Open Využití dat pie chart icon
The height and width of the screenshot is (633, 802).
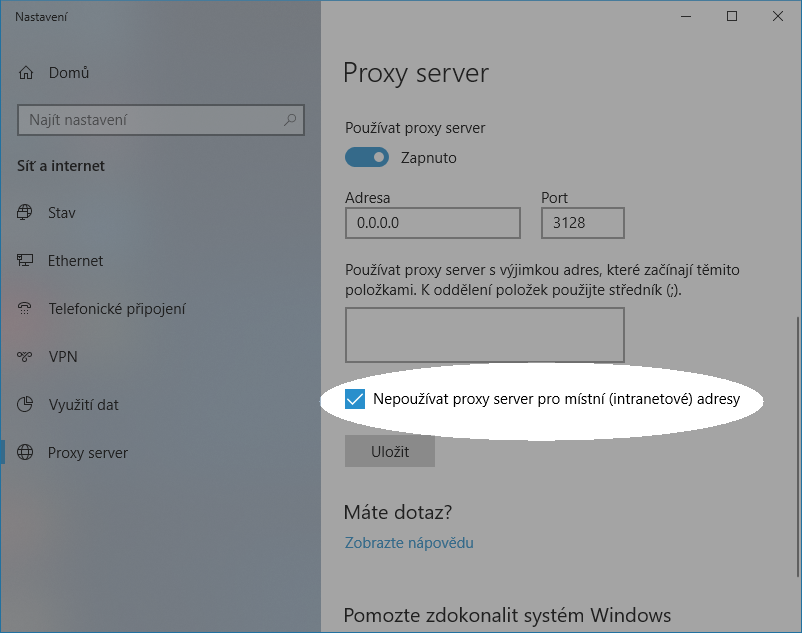click(23, 404)
